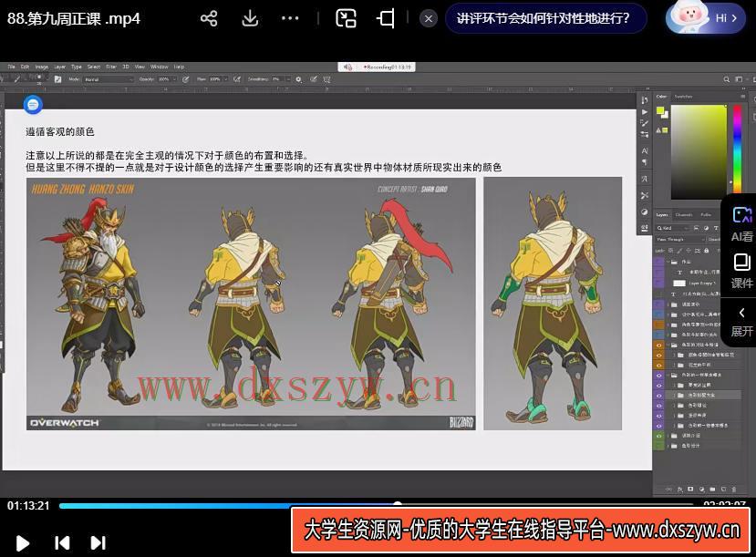Toggle the brush settings panel icon in options bar
This screenshot has height=557, width=756.
click(x=57, y=79)
